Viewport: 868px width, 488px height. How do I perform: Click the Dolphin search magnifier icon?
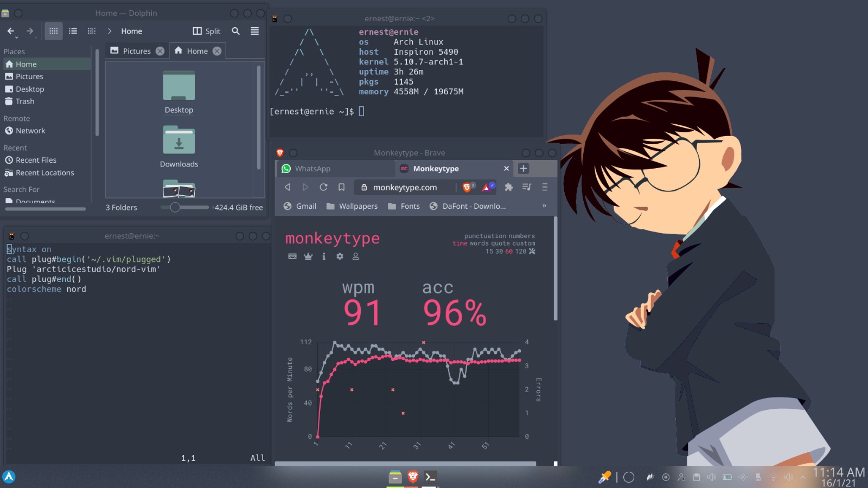click(x=235, y=31)
